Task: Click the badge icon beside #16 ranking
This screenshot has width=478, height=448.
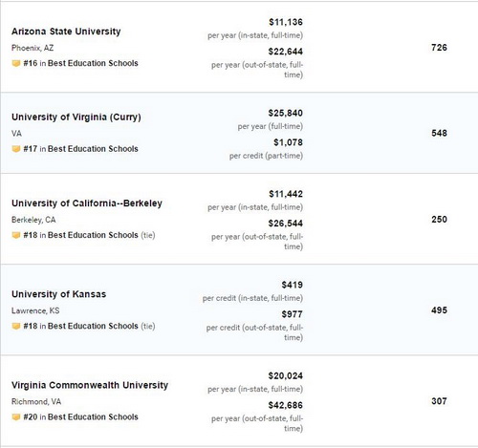Action: [16, 63]
